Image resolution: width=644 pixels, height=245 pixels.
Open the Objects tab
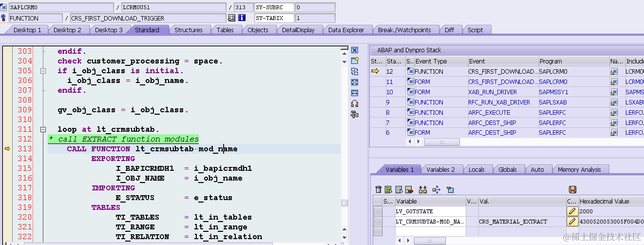(x=258, y=30)
